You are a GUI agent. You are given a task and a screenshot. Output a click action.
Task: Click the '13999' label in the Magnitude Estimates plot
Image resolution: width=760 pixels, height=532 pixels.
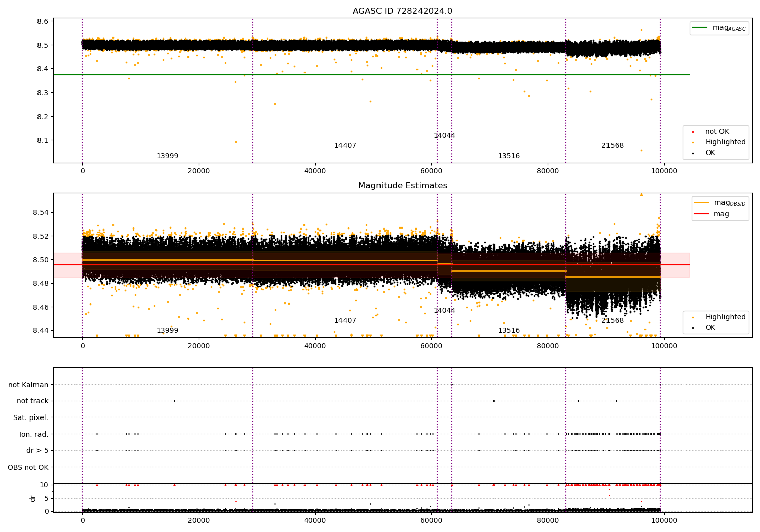167,331
